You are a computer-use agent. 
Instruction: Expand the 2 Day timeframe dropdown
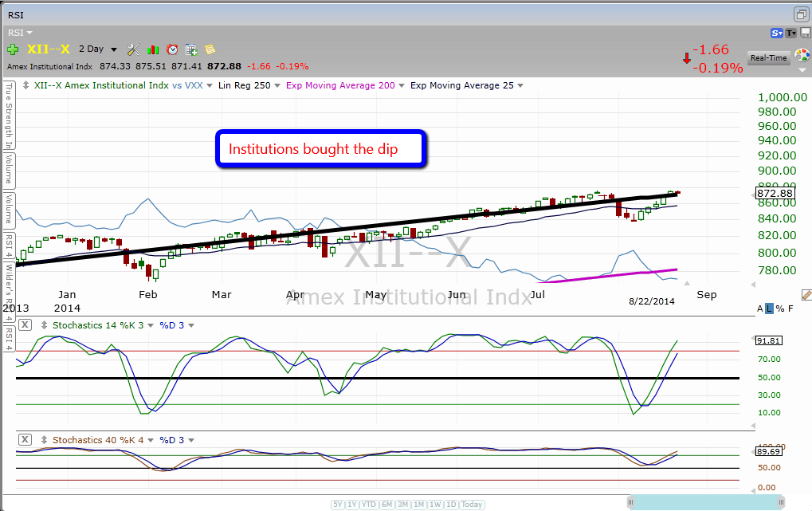(x=114, y=49)
